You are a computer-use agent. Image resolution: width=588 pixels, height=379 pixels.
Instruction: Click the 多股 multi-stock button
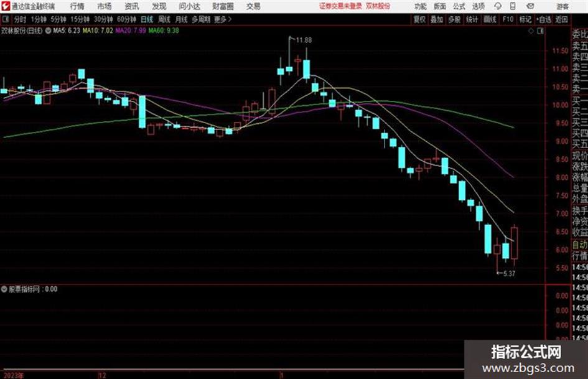(x=454, y=19)
